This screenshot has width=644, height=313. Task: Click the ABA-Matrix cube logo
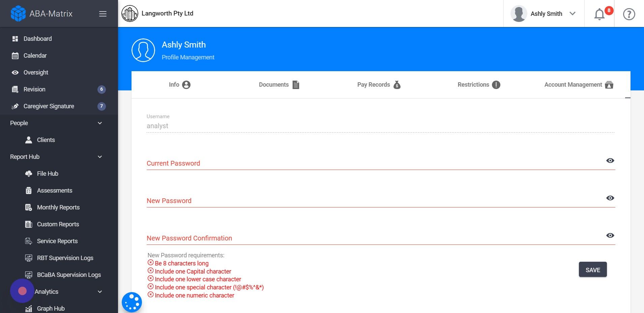[18, 14]
